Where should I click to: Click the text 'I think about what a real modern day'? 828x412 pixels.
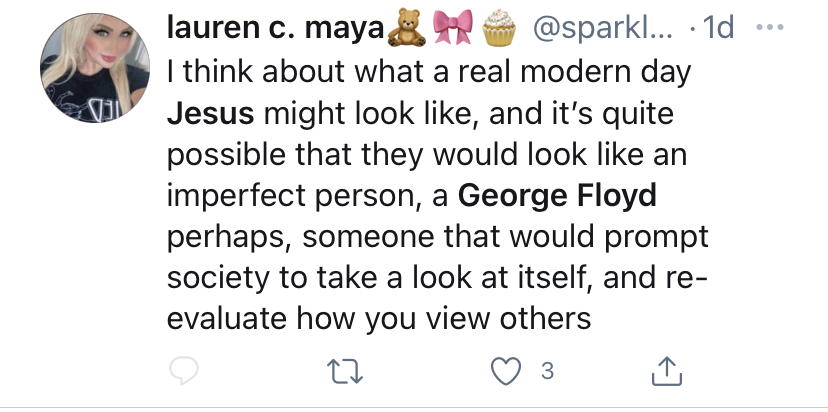tap(429, 72)
